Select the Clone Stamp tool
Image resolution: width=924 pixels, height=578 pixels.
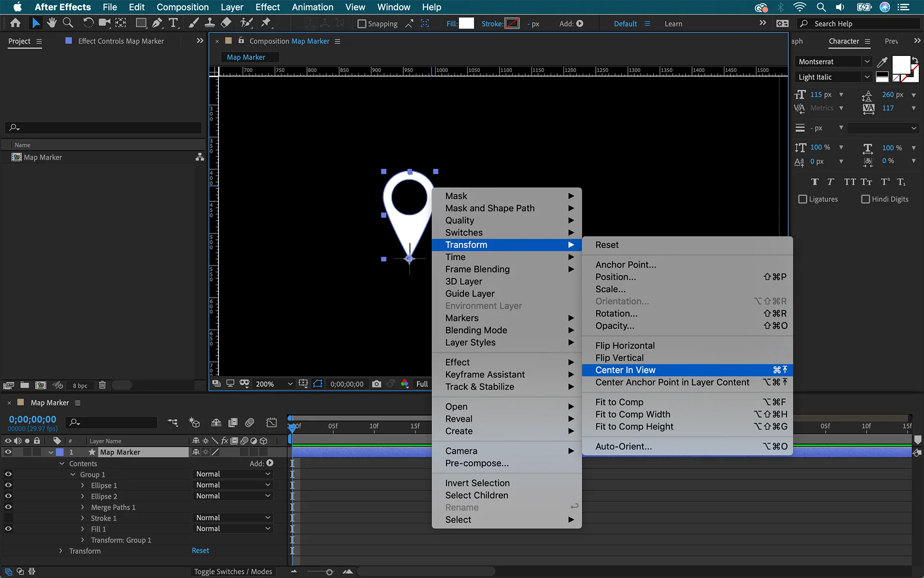(209, 23)
